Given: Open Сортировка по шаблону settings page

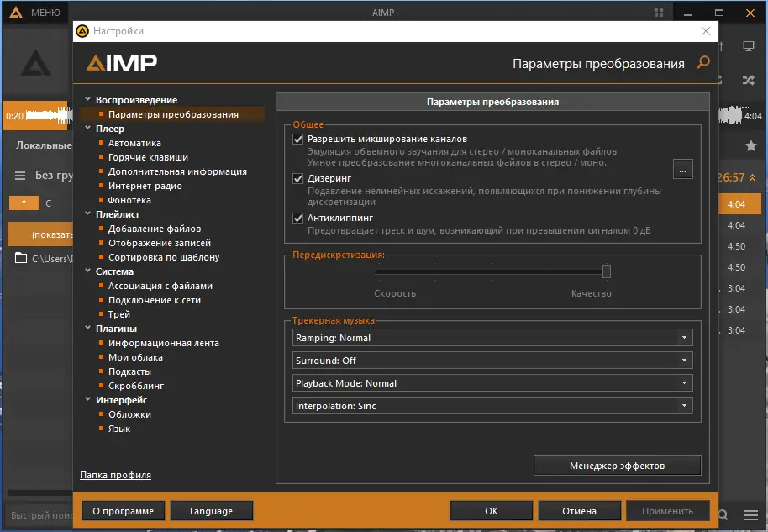Looking at the screenshot, I should tap(164, 257).
